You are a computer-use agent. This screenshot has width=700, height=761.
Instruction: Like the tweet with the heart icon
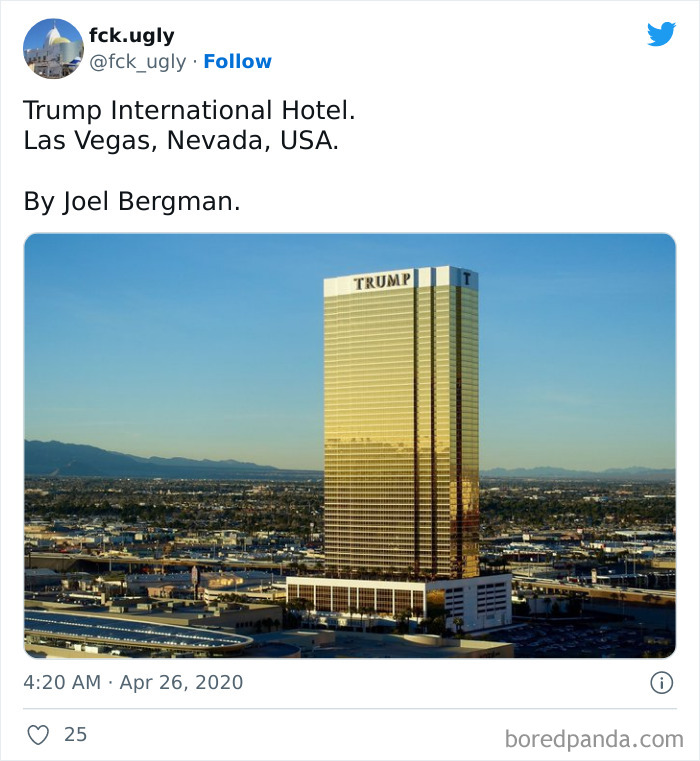[38, 734]
